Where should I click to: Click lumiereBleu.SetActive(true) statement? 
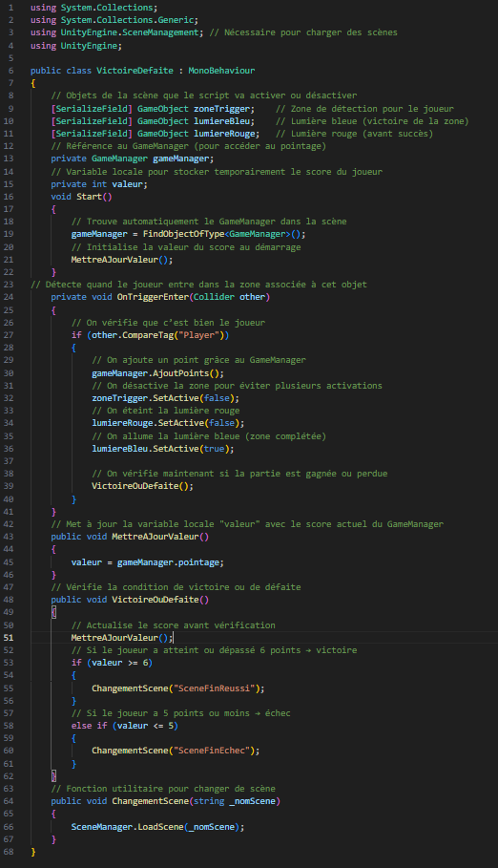click(x=163, y=449)
